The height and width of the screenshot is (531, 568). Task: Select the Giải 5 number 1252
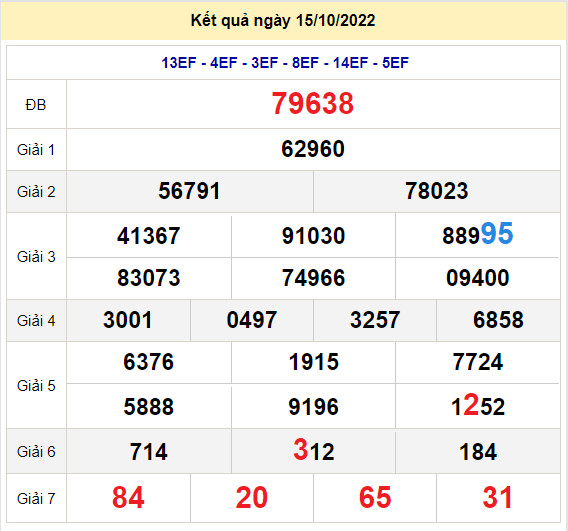click(x=478, y=405)
